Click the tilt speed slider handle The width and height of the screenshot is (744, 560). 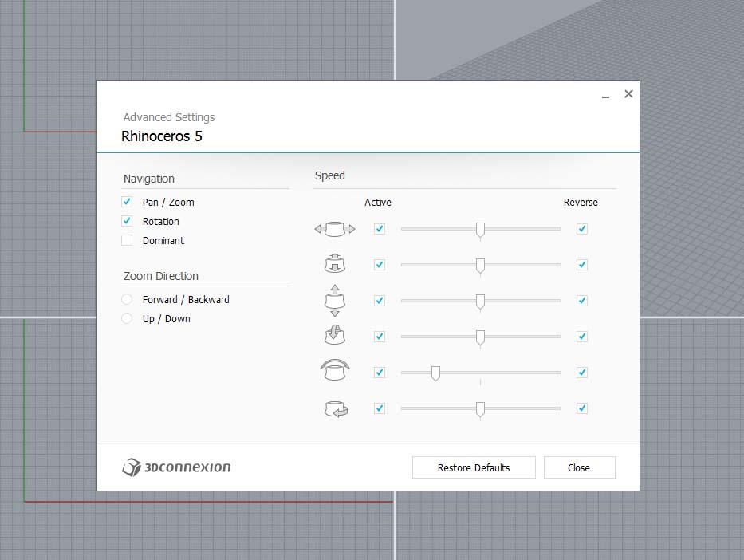[480, 337]
